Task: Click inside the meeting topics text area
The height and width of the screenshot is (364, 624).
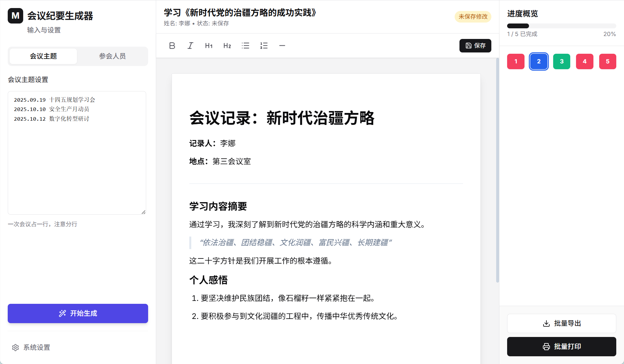Action: 77,152
